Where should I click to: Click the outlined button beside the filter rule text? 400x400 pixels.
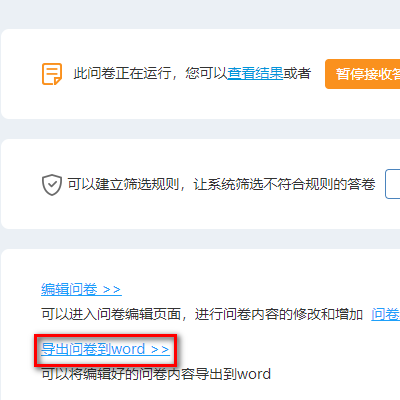click(x=393, y=184)
